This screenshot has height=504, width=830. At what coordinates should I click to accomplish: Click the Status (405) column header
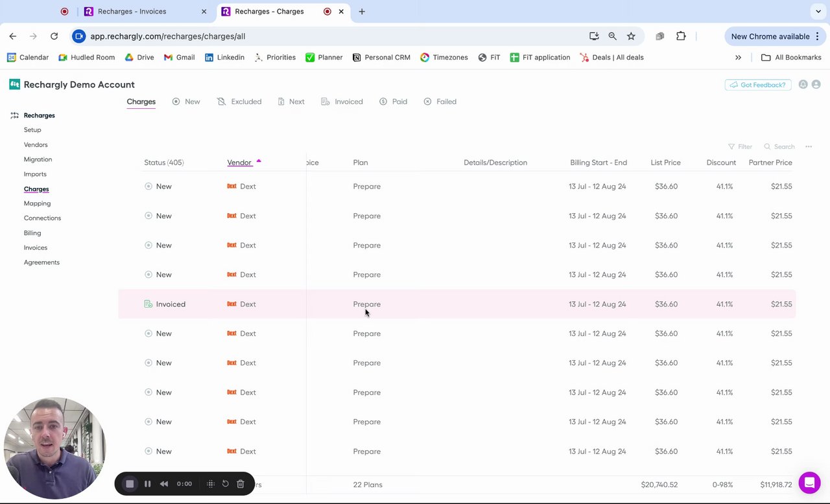[x=163, y=163]
